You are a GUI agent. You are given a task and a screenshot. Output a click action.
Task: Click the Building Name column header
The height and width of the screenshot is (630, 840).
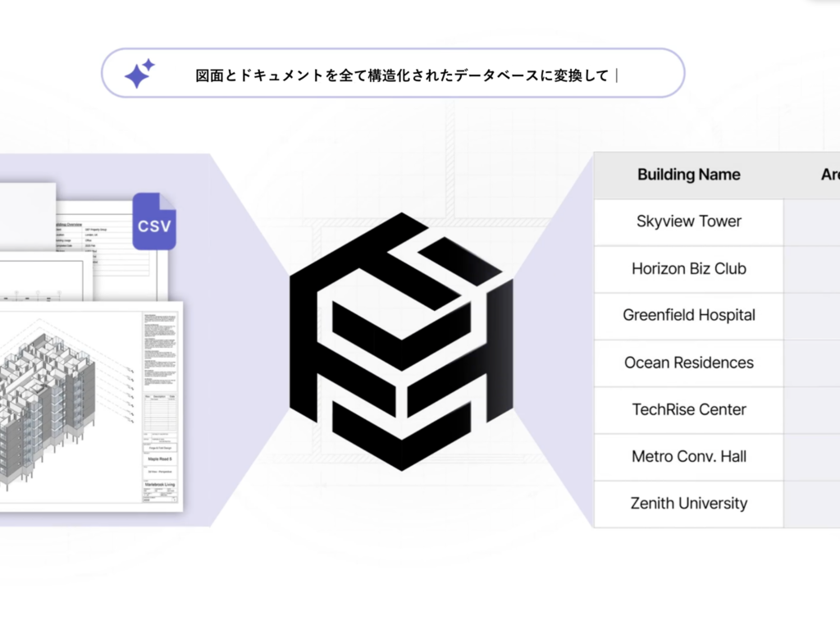pos(688,175)
